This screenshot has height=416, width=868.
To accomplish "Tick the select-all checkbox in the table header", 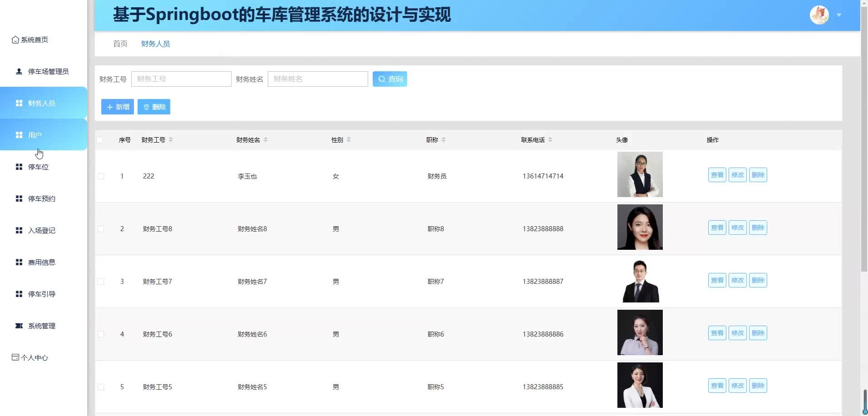I will click(x=100, y=140).
